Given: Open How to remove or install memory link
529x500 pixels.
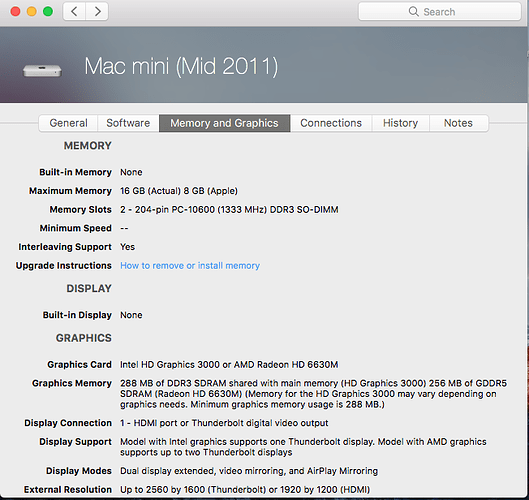Looking at the screenshot, I should pos(190,266).
